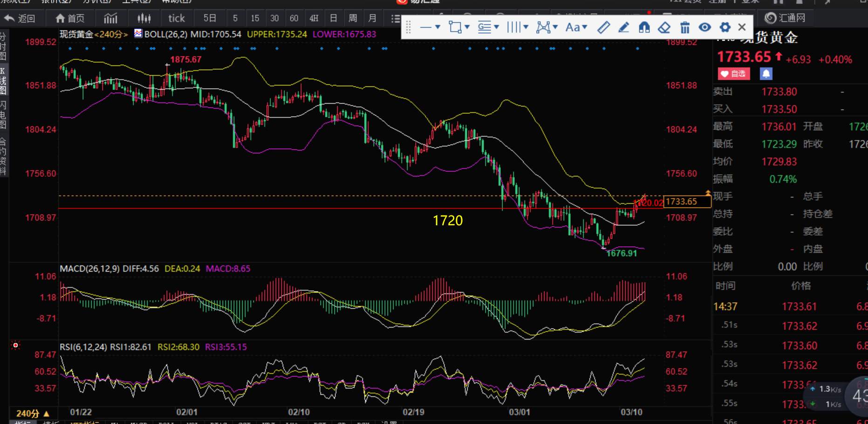Select the tick chart period
Image resolution: width=868 pixels, height=424 pixels.
(x=177, y=18)
